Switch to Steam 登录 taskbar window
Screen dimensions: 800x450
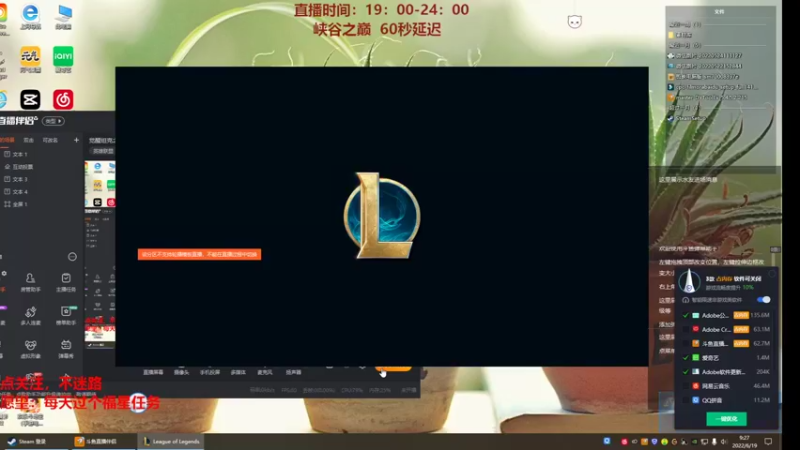click(34, 442)
